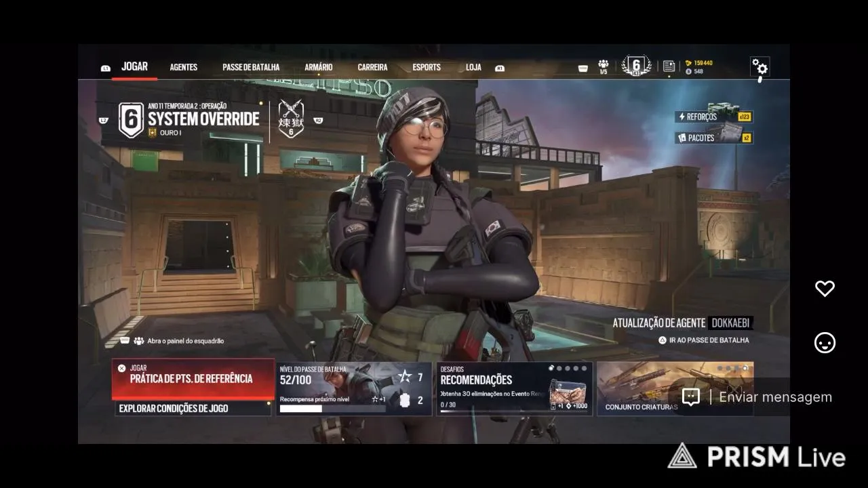Switch to the Esports tab

click(427, 67)
